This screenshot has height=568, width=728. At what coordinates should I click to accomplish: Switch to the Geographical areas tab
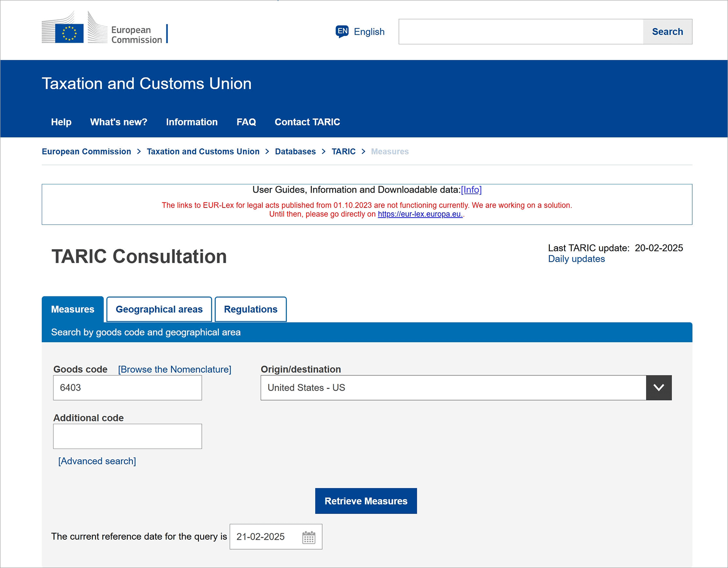coord(159,309)
